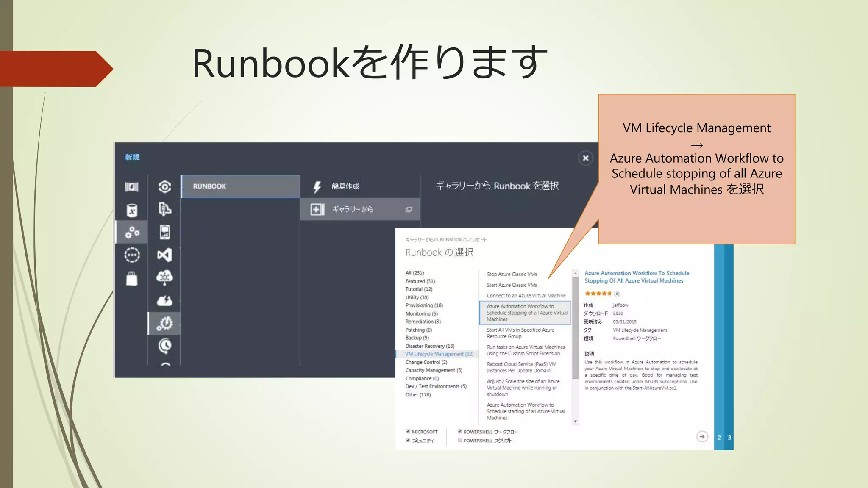Toggle the コミュニティ filter checkbox
The image size is (868, 488).
pyautogui.click(x=408, y=441)
